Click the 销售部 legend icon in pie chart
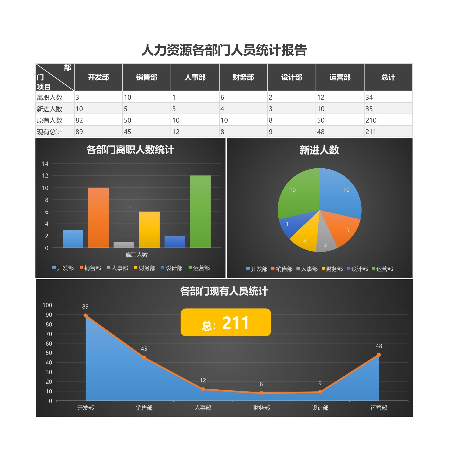Viewport: 476px width, 455px height. (x=274, y=268)
